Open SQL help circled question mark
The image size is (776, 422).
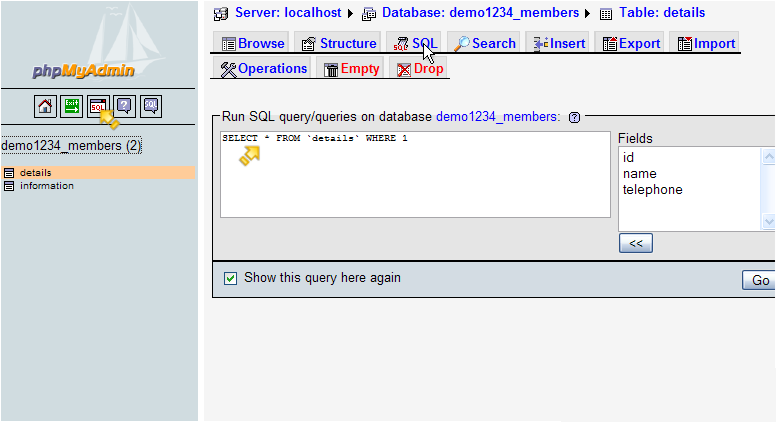tap(574, 117)
